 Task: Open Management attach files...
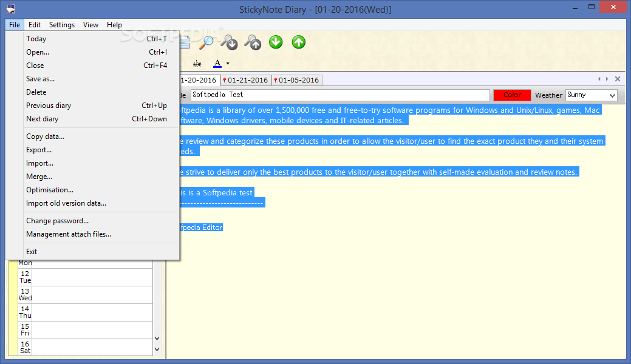coord(97,234)
